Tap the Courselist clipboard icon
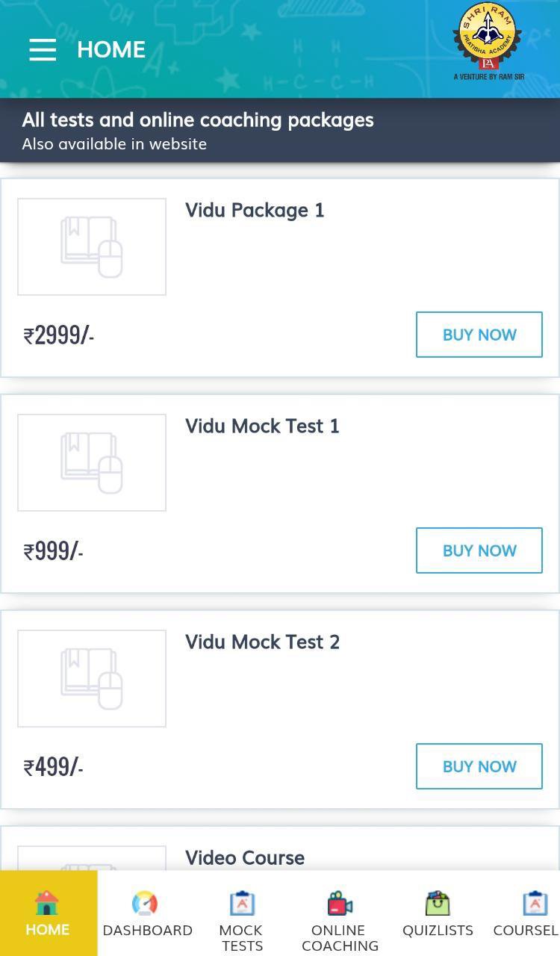 tap(535, 903)
